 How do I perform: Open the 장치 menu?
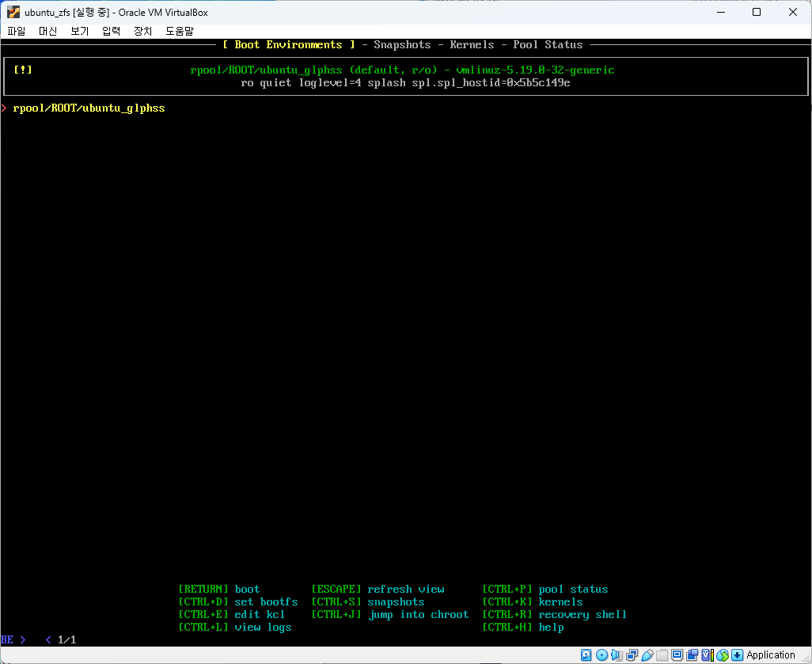click(x=142, y=31)
